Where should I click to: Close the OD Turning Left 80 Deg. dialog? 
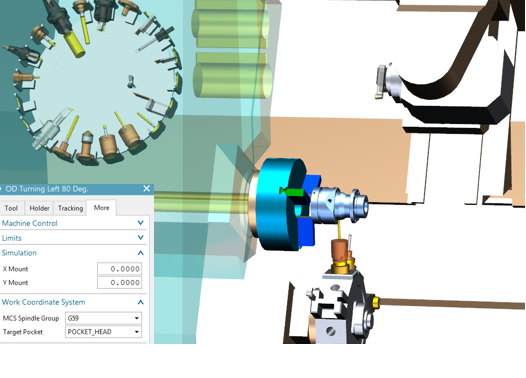tap(147, 189)
